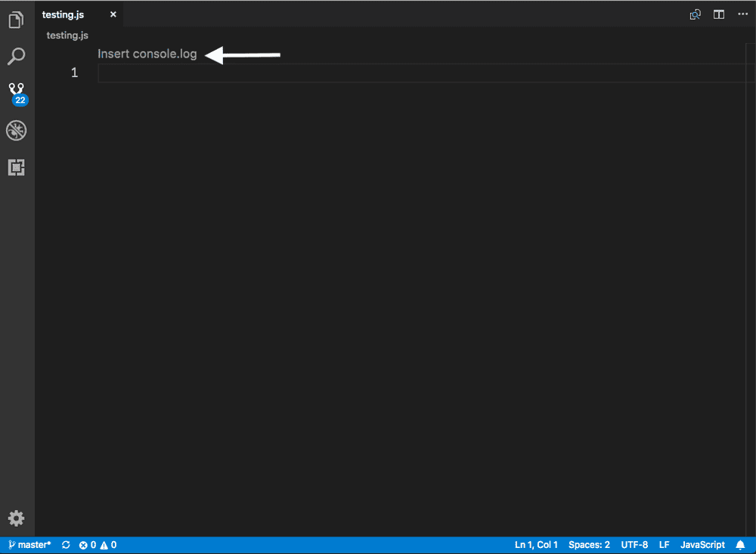Open the UTF-8 encoding selector
This screenshot has width=756, height=554.
click(x=634, y=544)
